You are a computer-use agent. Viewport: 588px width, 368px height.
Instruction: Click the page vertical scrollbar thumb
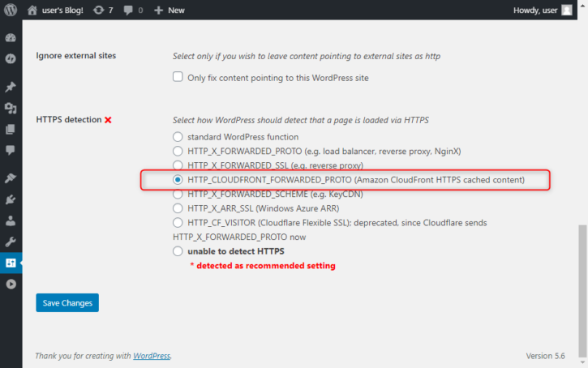tap(582, 291)
